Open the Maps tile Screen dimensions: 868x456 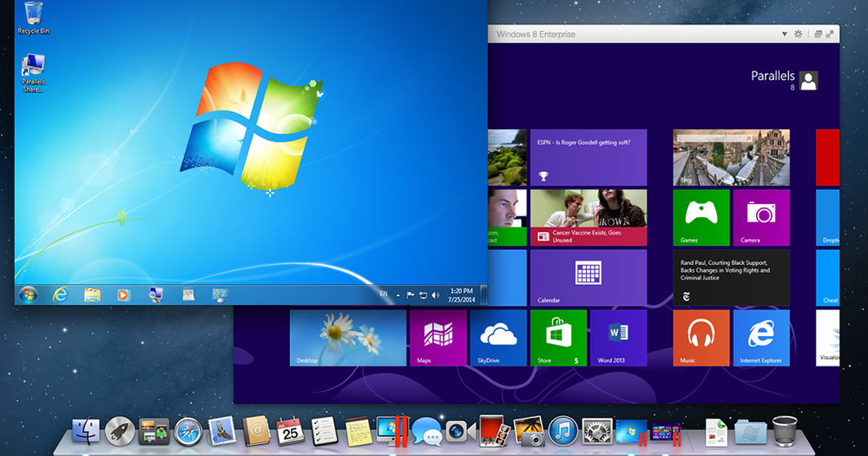[438, 338]
